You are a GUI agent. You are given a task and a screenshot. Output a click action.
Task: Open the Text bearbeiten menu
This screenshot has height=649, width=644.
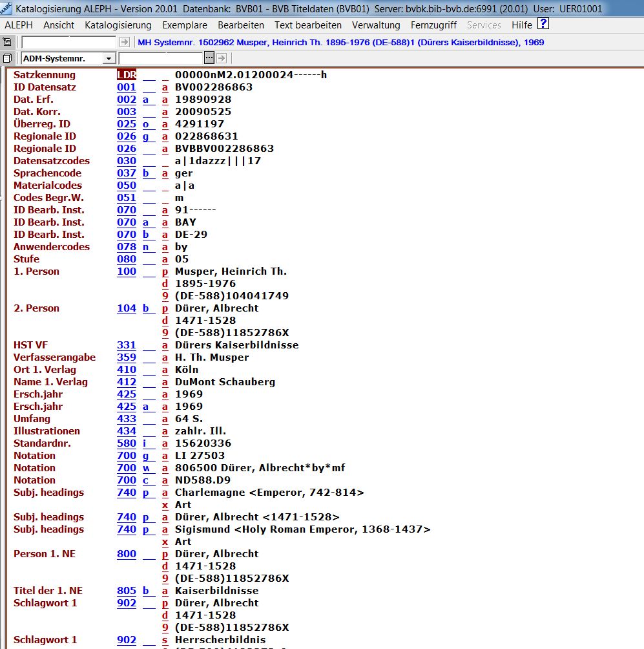(307, 25)
